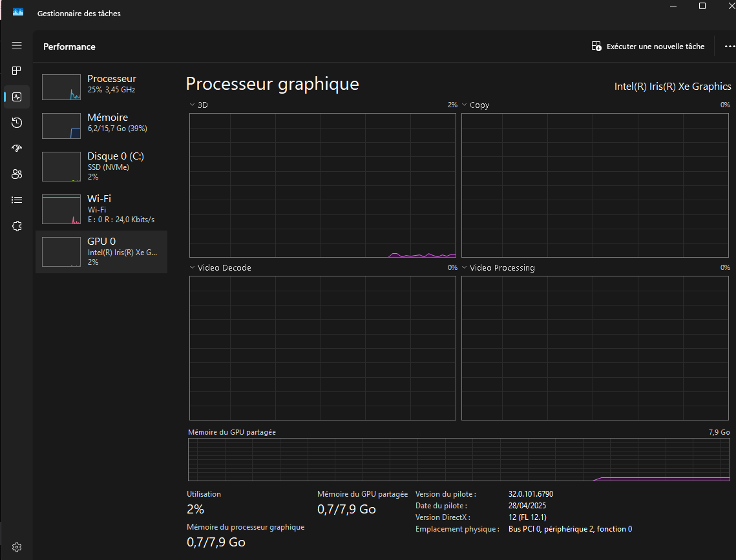This screenshot has height=560, width=736.
Task: Change the Video Processing graph dropdown
Action: click(465, 267)
